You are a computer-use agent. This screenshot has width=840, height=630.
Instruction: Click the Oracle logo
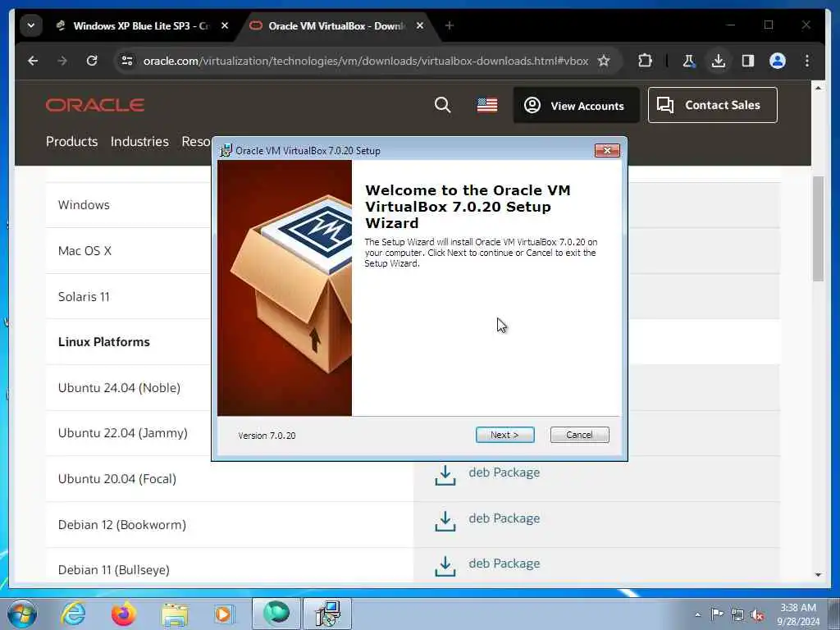[95, 105]
